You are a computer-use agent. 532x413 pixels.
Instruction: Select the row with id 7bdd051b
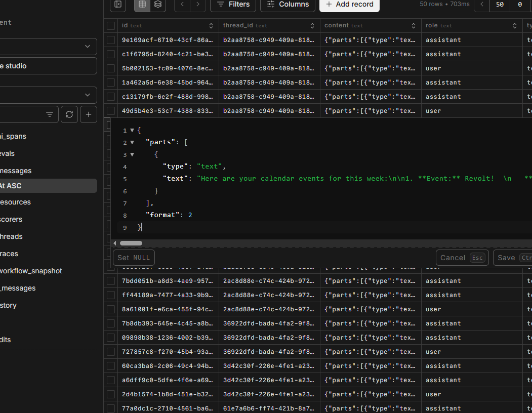110,281
